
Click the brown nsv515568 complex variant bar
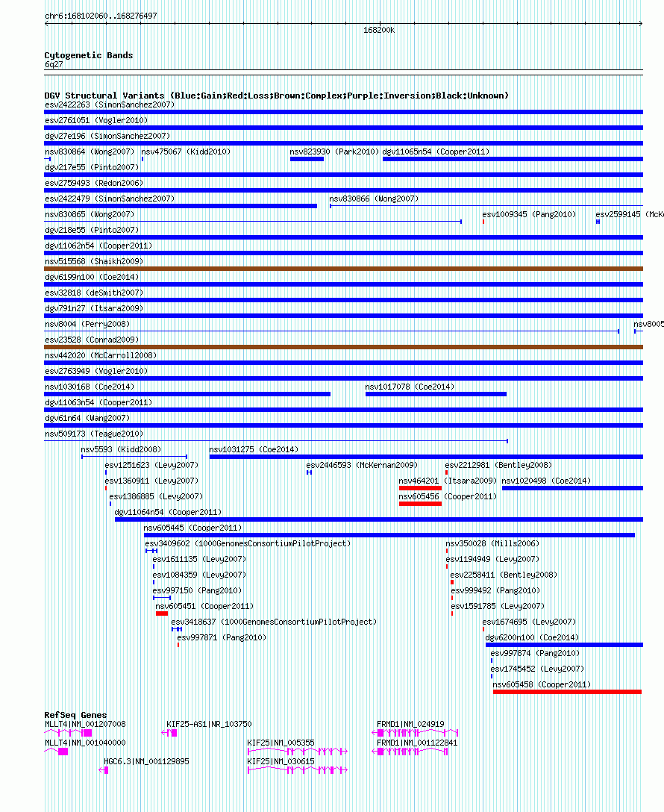(344, 269)
